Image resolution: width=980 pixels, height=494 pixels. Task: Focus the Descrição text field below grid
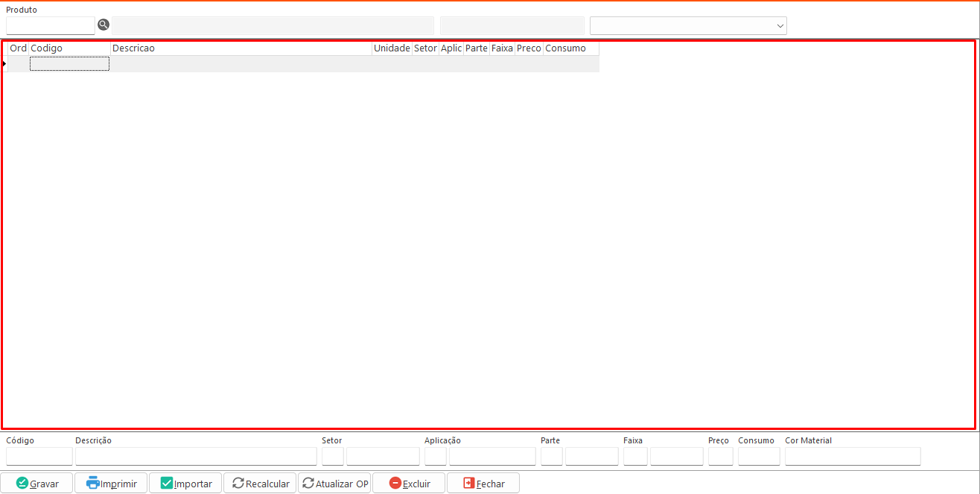tap(196, 456)
